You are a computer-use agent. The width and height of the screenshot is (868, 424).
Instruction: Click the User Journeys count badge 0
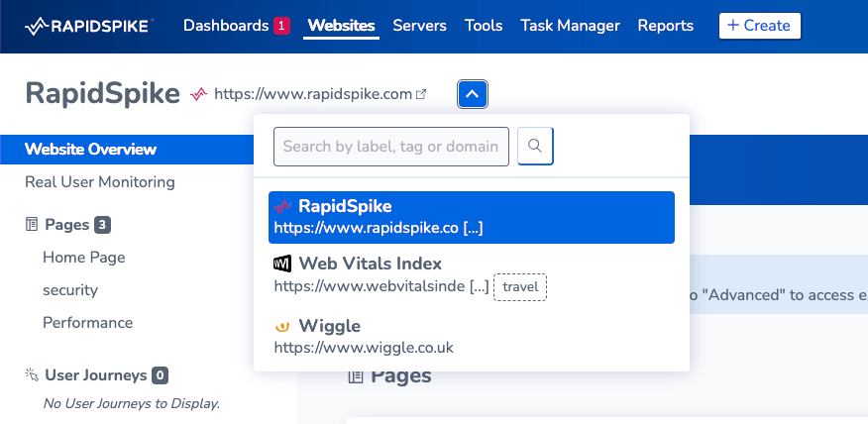tap(160, 375)
